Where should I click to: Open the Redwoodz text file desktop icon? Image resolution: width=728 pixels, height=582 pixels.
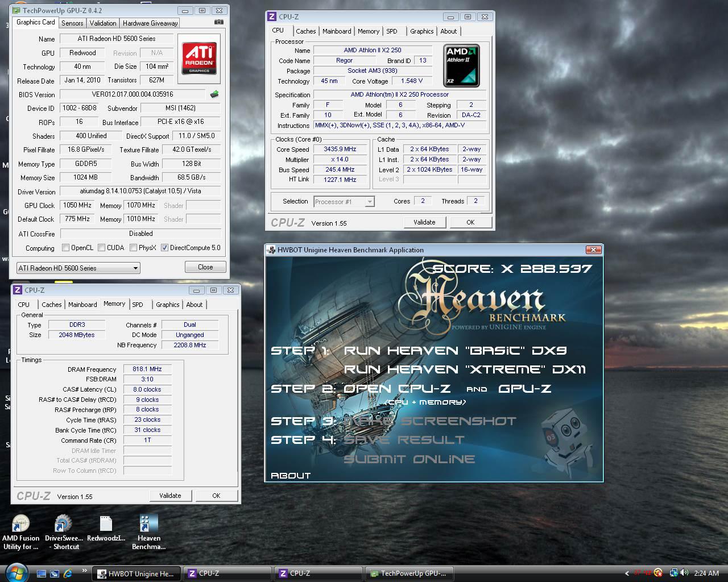[106, 529]
